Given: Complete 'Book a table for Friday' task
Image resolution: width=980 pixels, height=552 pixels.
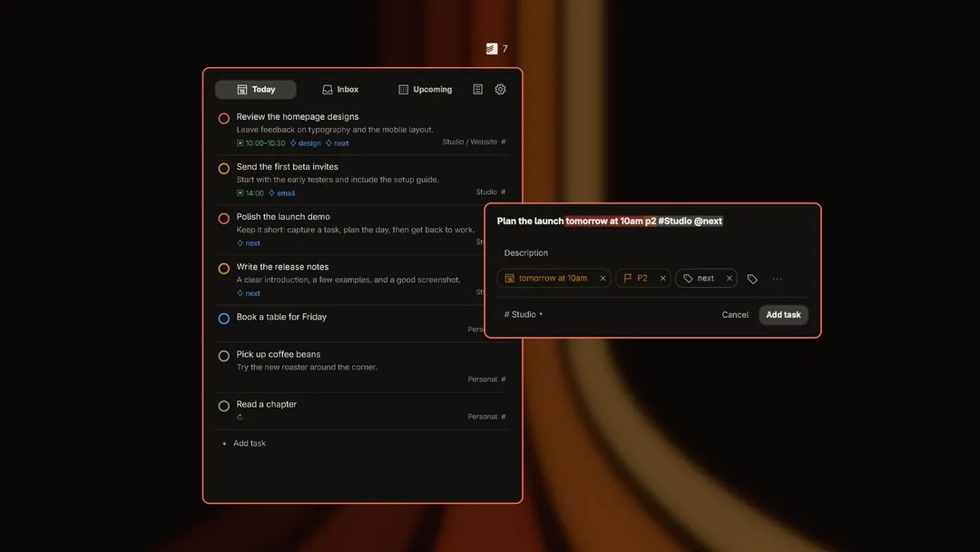Looking at the screenshot, I should click(224, 318).
